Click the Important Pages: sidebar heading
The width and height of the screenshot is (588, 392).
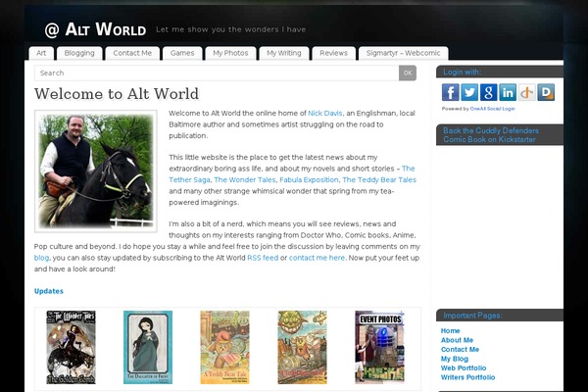[x=472, y=316]
